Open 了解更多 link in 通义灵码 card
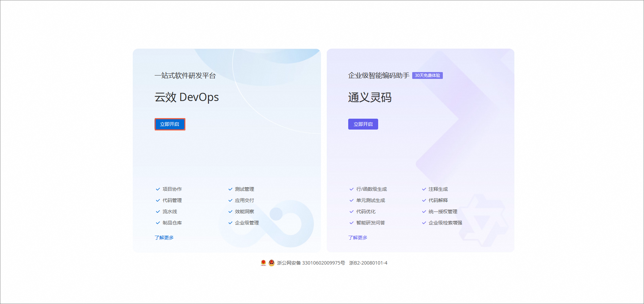 358,238
